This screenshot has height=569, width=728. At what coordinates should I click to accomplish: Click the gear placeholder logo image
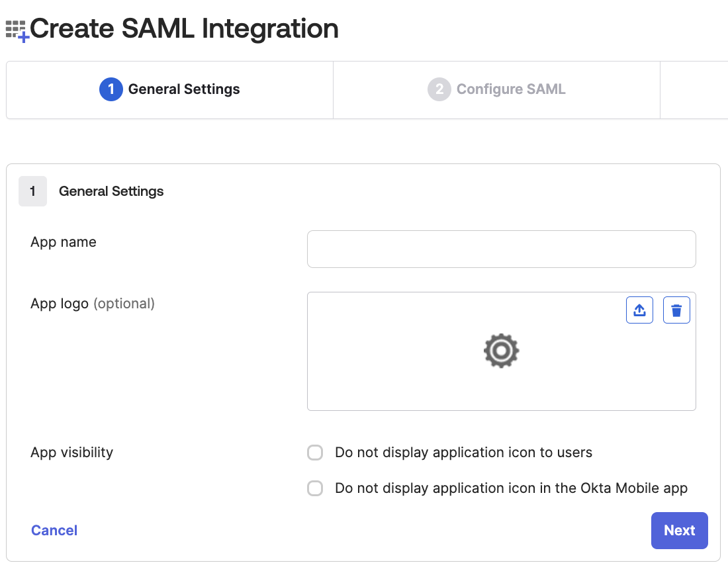(x=501, y=351)
